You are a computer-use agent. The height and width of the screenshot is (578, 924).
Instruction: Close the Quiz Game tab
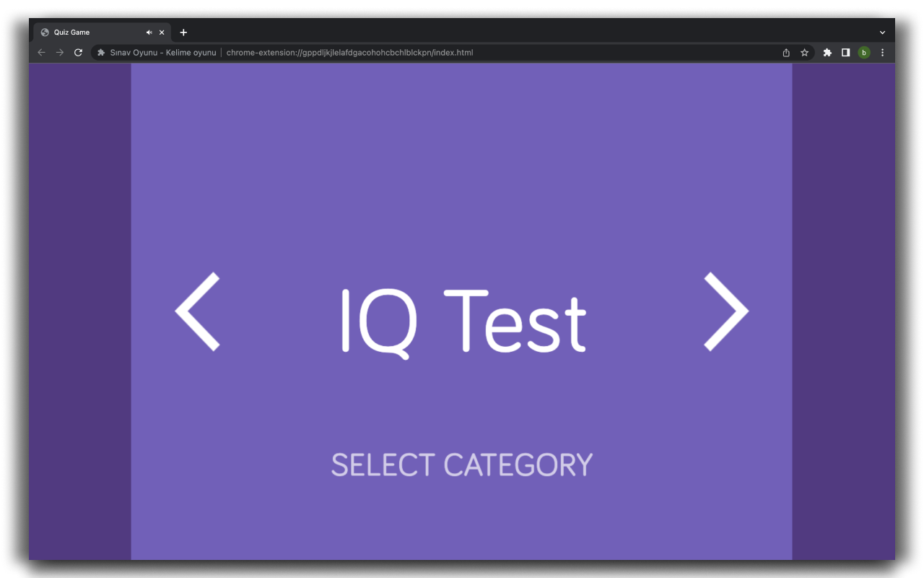click(162, 33)
